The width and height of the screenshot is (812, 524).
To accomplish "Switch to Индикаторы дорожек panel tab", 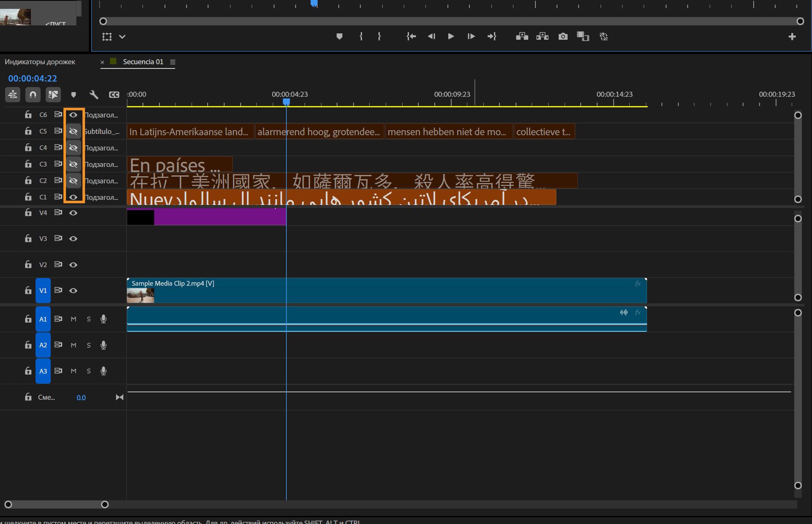I will click(x=40, y=62).
